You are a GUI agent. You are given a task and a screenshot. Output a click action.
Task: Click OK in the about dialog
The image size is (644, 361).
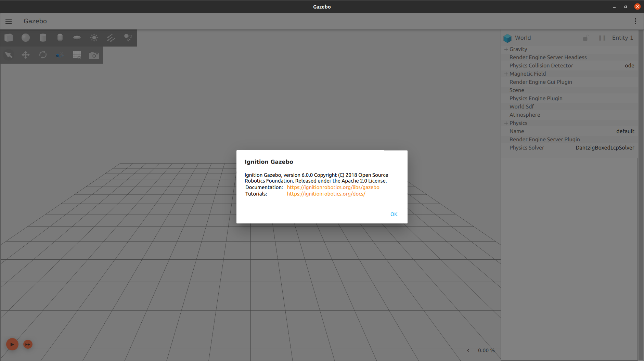(x=394, y=214)
